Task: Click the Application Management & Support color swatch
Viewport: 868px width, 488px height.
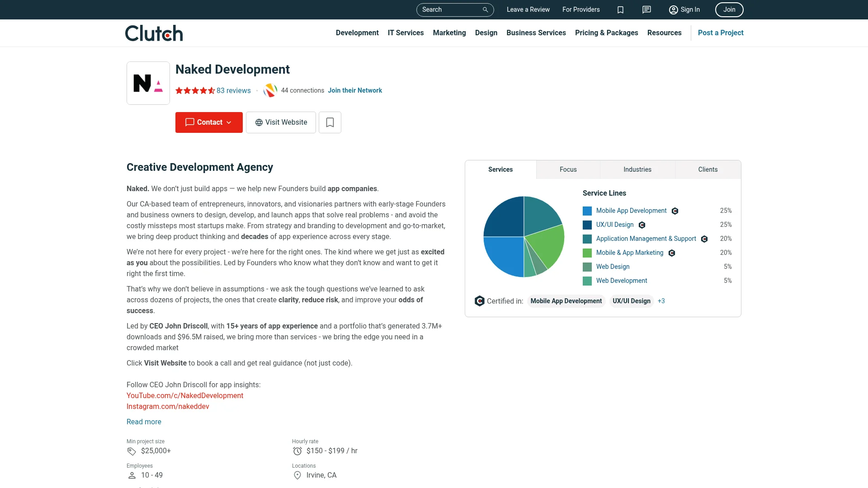Action: pos(587,239)
